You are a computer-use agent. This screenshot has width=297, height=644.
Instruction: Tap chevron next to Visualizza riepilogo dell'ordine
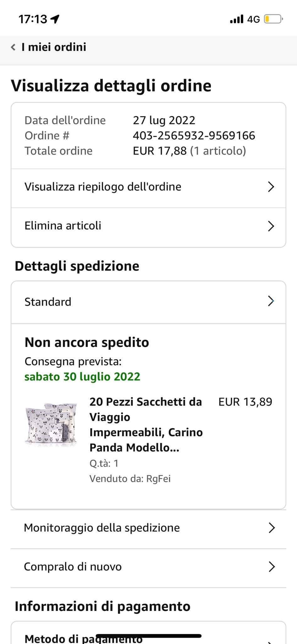click(x=271, y=187)
